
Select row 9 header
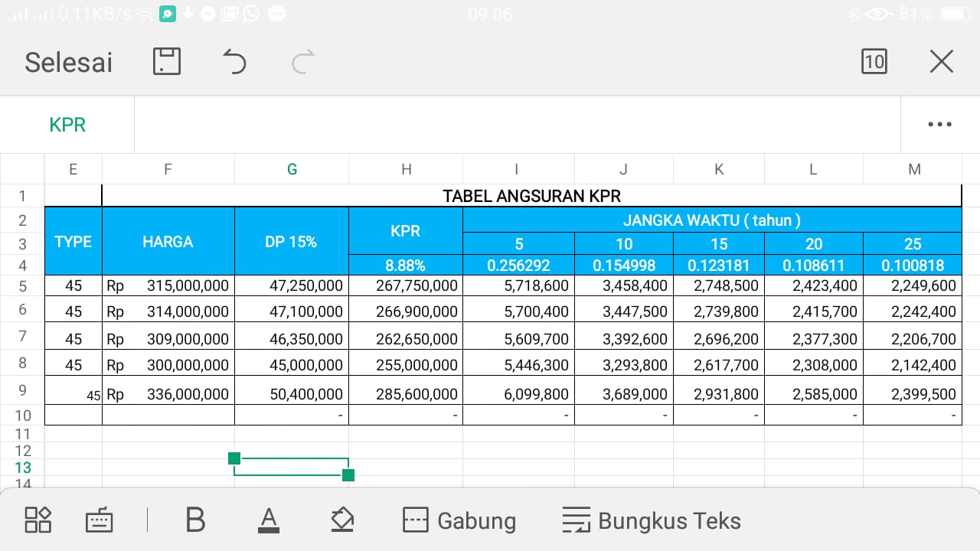point(23,390)
